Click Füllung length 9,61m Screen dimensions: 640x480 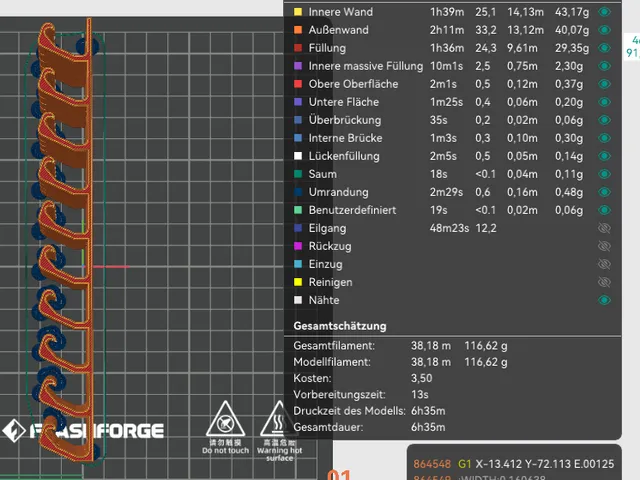522,48
